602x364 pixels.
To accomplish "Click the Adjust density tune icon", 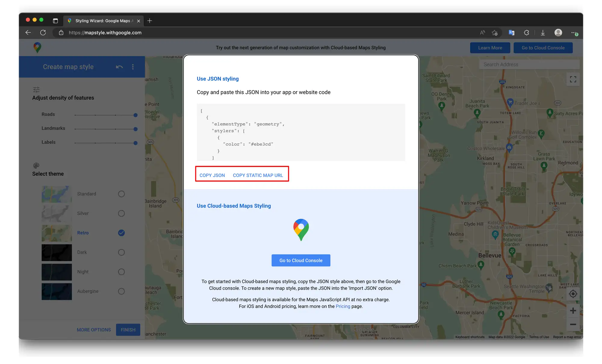I will coord(36,90).
